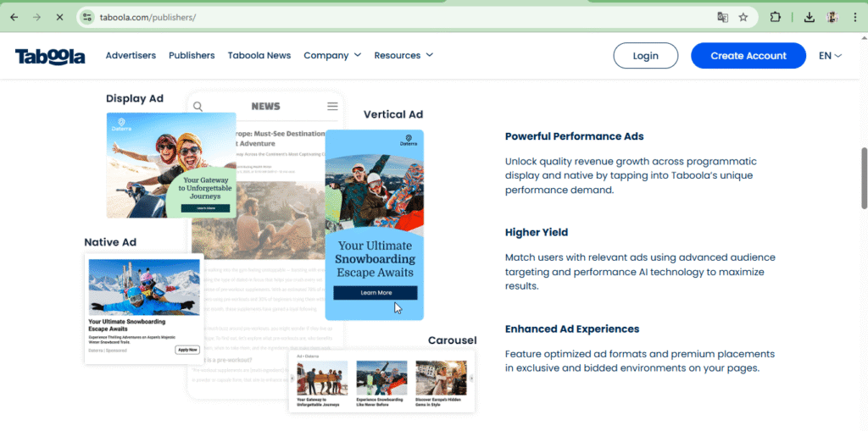Click Learn More in the Display Ad
The width and height of the screenshot is (868, 431).
205,208
